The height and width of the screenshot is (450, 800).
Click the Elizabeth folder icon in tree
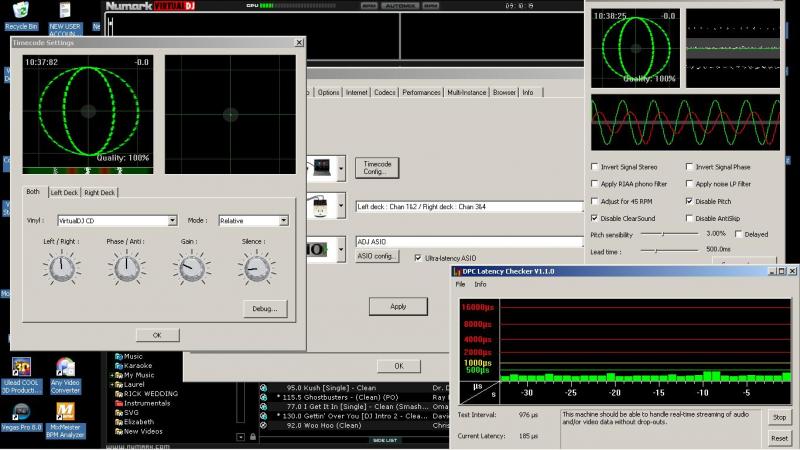[119, 422]
